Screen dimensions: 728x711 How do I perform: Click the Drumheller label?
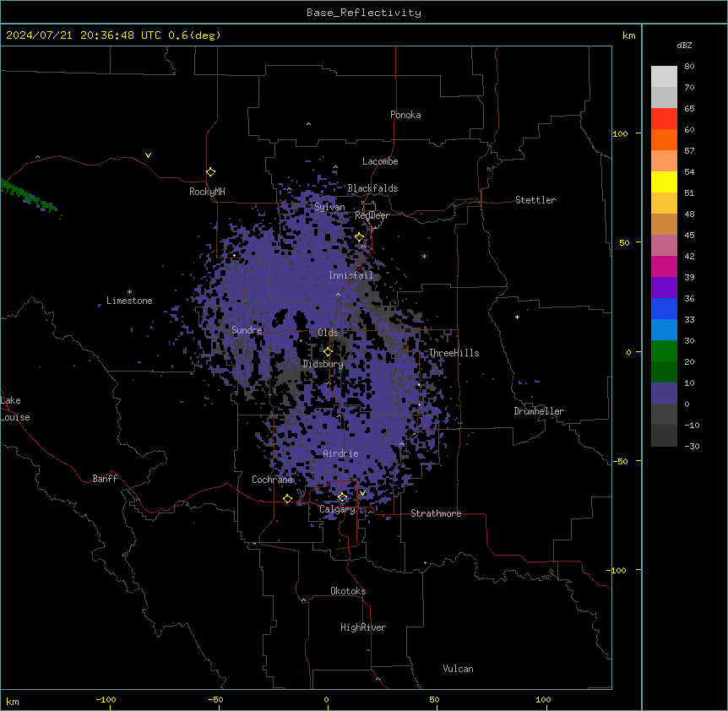pyautogui.click(x=539, y=411)
